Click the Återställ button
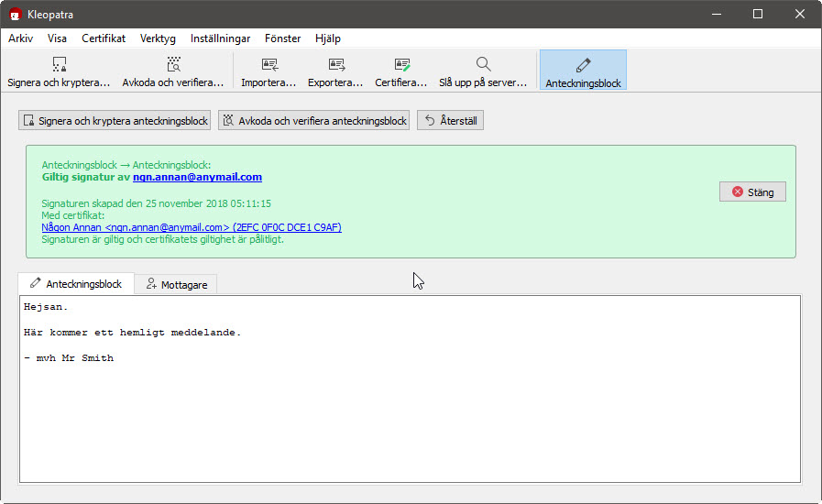Viewport: 822px width, 504px height. coord(450,120)
